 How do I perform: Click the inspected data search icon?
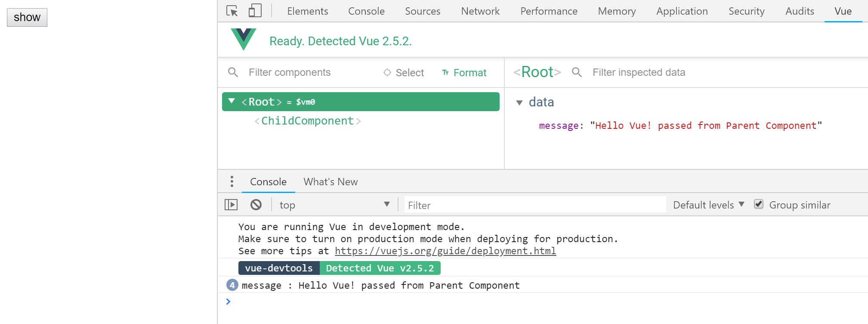(577, 72)
